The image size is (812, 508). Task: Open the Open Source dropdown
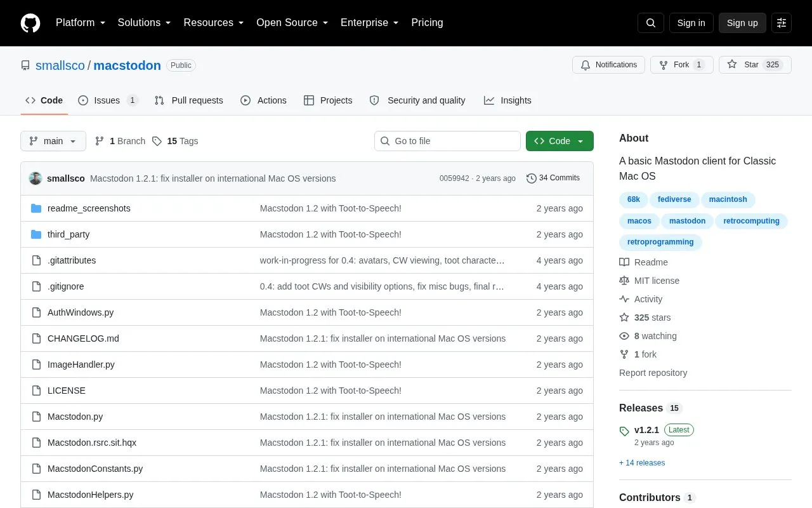pos(292,23)
